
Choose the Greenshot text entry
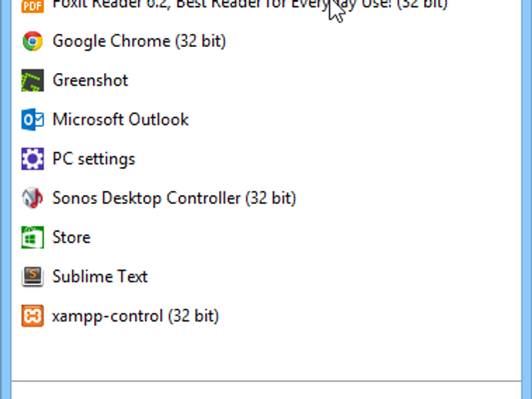pyautogui.click(x=90, y=81)
